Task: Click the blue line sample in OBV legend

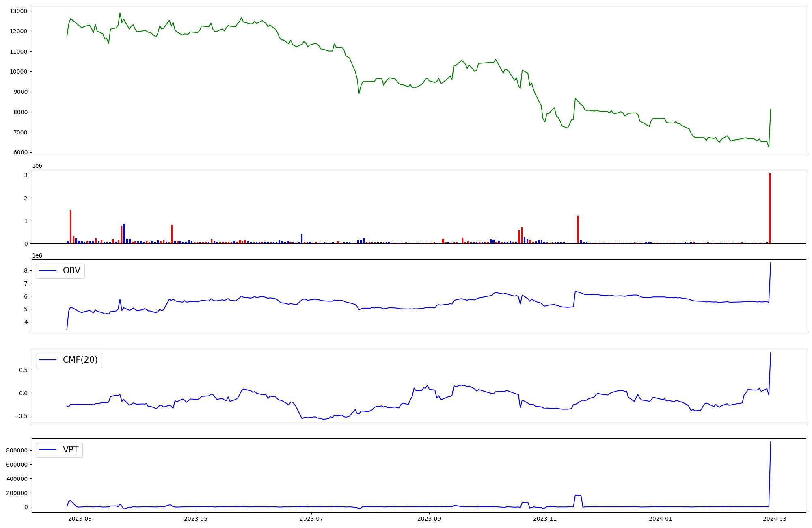Action: tap(48, 271)
